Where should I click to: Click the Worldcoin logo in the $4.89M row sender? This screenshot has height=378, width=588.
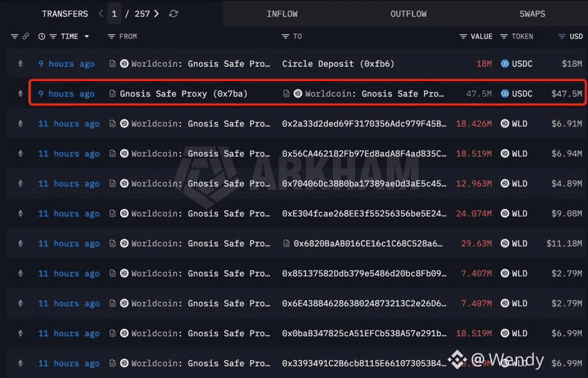click(124, 183)
